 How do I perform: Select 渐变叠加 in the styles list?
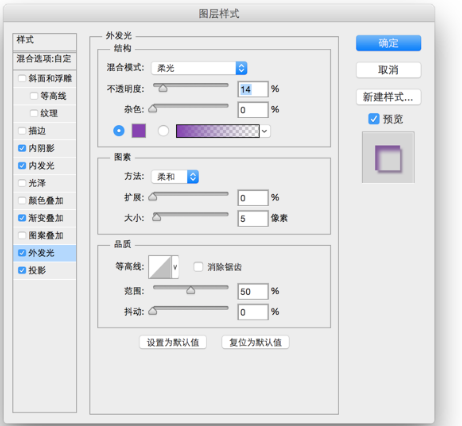click(x=45, y=218)
